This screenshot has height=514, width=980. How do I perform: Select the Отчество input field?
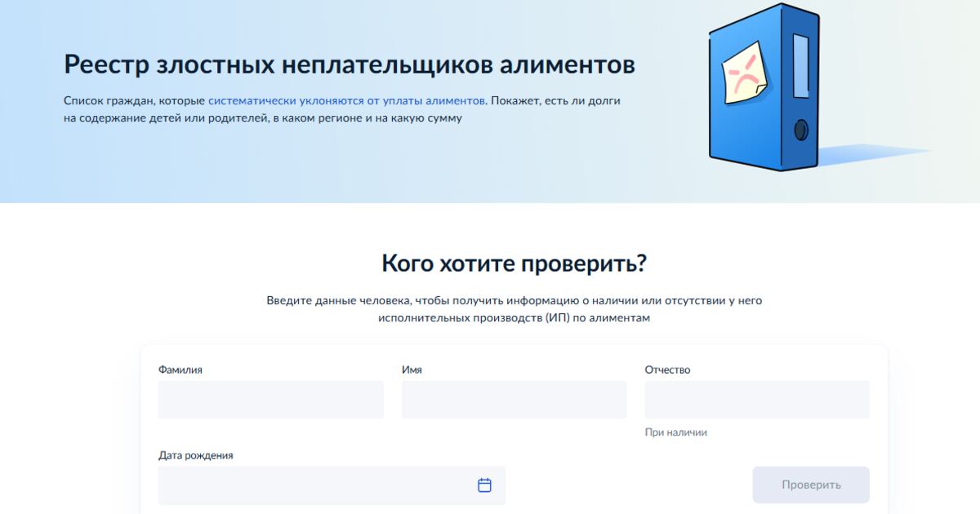coord(756,400)
